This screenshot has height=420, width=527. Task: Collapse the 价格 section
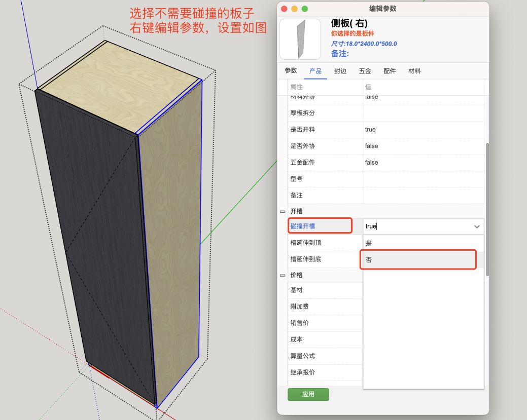283,275
